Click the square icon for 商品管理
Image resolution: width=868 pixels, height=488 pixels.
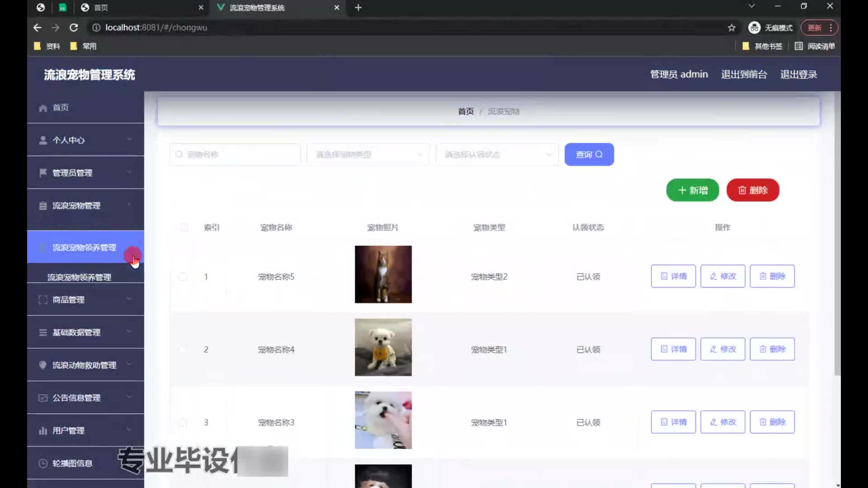[43, 300]
